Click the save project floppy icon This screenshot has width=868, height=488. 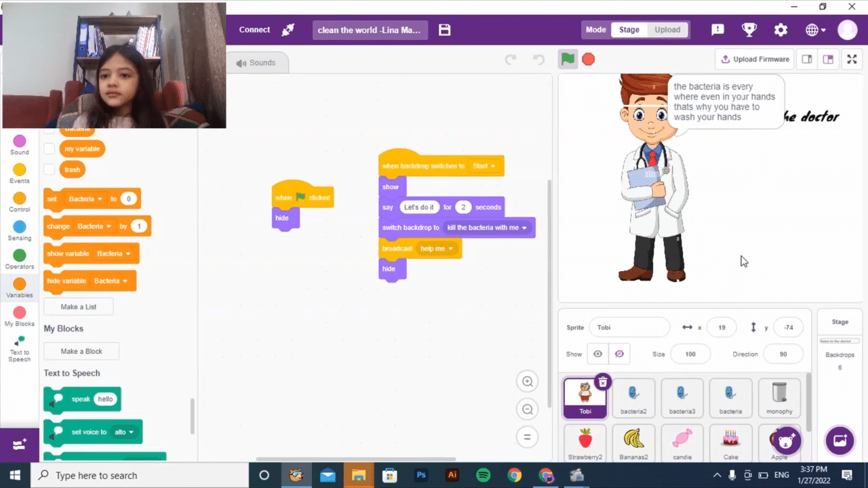pos(444,30)
